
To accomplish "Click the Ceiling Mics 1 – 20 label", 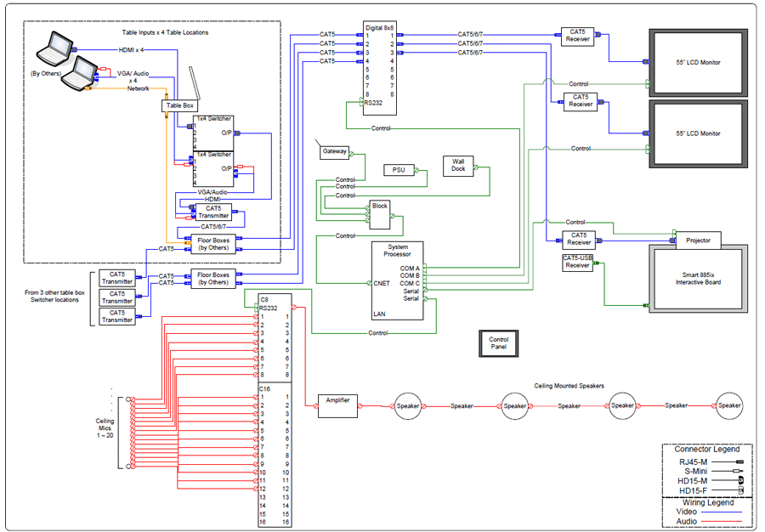I will [x=105, y=428].
